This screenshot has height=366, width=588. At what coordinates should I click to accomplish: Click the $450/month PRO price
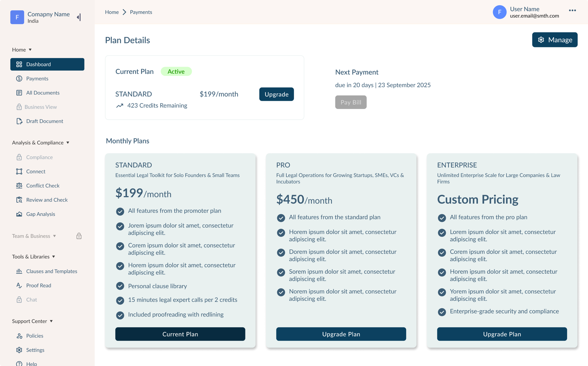304,200
